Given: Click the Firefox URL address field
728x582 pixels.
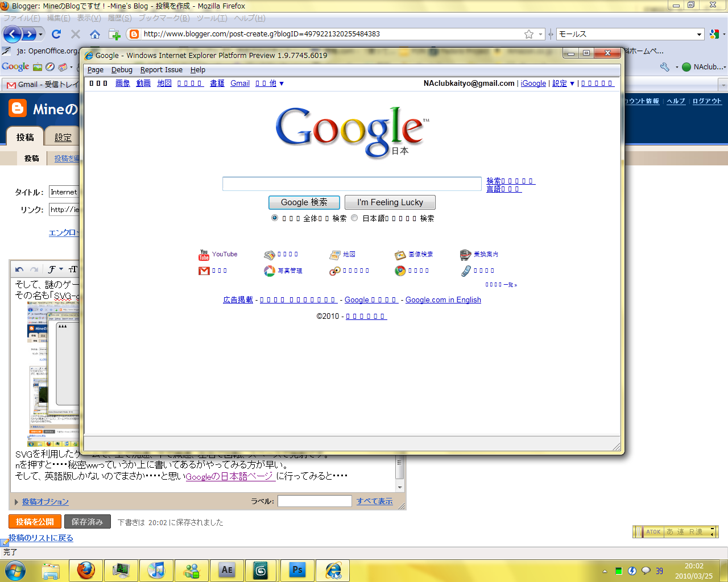Looking at the screenshot, I should (332, 34).
